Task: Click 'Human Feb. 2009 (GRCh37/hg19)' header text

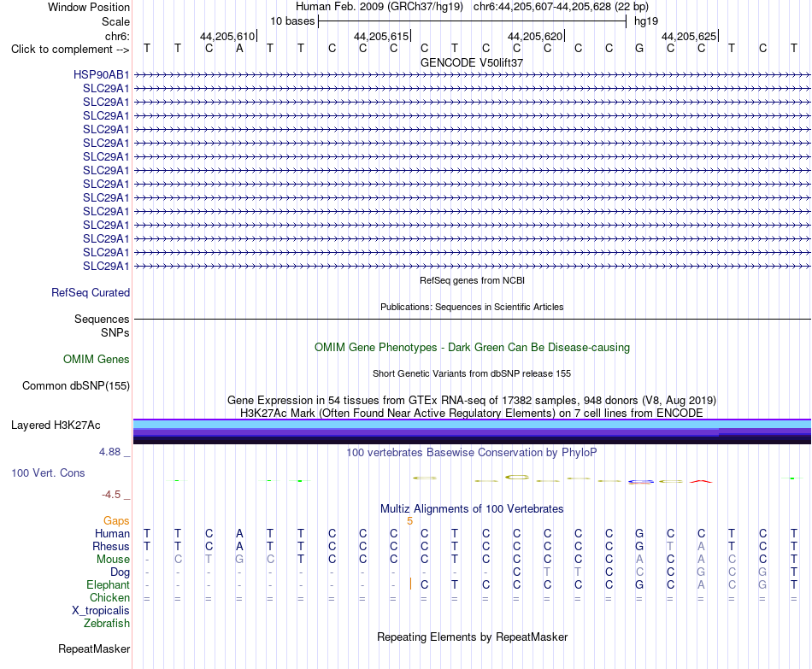Action: pos(380,7)
